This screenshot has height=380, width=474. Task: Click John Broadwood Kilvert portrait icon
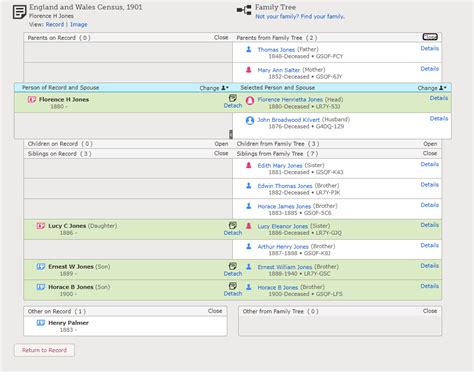tap(250, 120)
